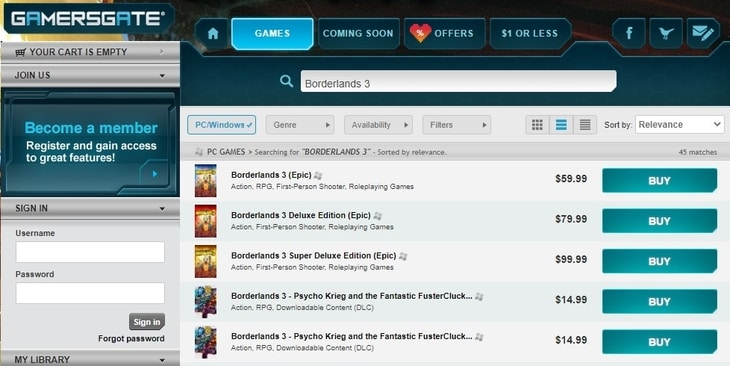730x366 pixels.
Task: Open the $1 or Less tab
Action: (x=530, y=34)
